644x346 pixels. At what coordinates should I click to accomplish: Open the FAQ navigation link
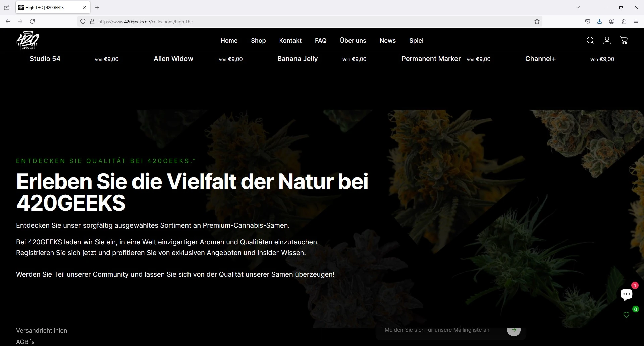[321, 41]
